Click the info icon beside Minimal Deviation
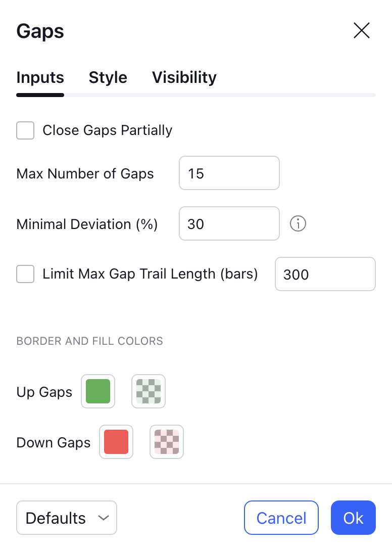This screenshot has height=549, width=392. pos(298,223)
